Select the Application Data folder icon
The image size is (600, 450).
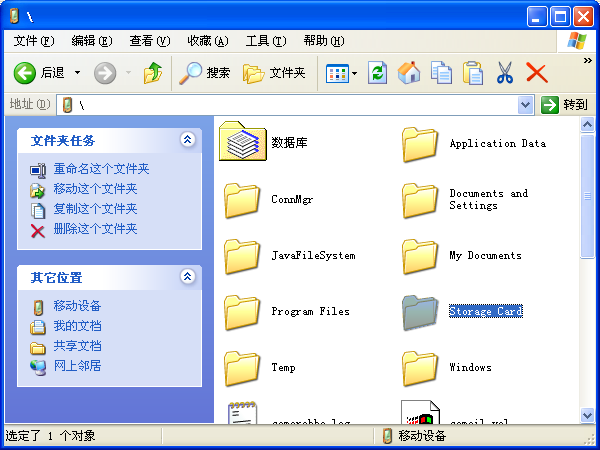pyautogui.click(x=420, y=144)
